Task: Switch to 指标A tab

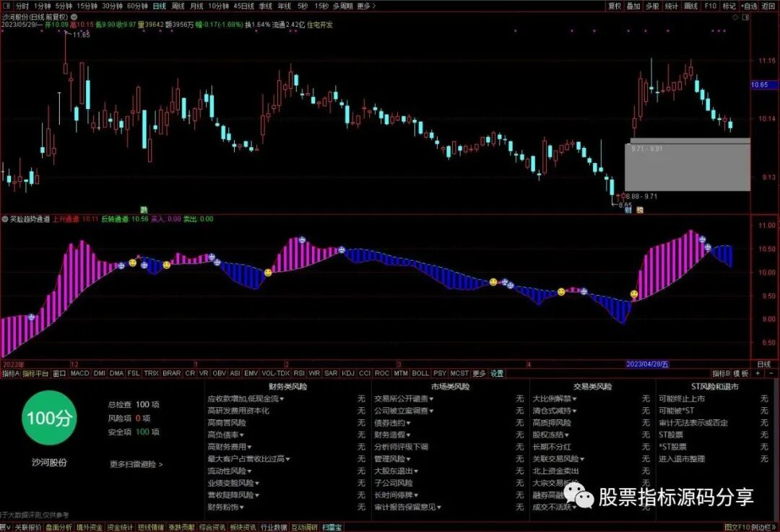Action: [x=10, y=373]
